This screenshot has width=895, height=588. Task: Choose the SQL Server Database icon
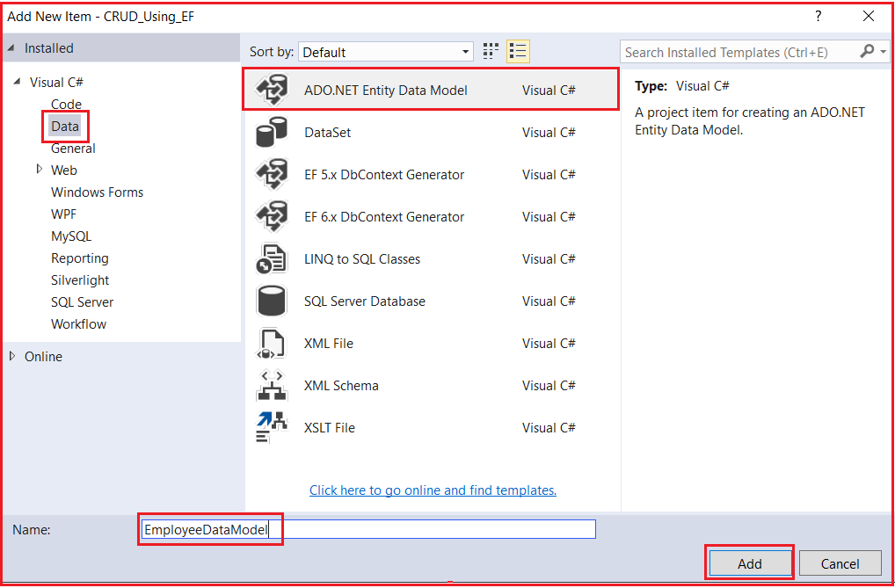point(272,301)
